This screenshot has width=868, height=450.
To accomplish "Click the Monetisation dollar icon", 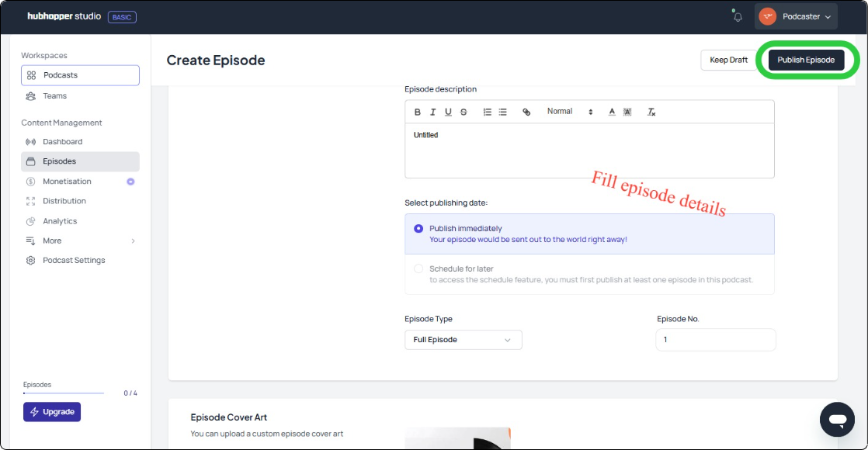I will point(31,182).
